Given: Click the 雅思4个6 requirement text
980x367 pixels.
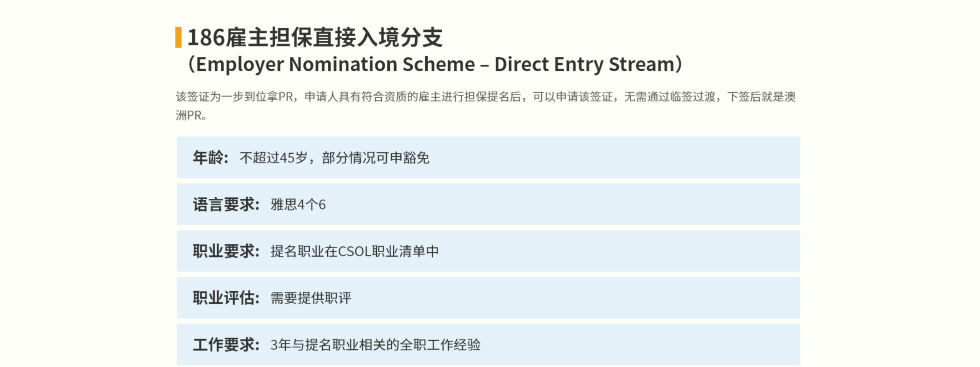Looking at the screenshot, I should (298, 204).
